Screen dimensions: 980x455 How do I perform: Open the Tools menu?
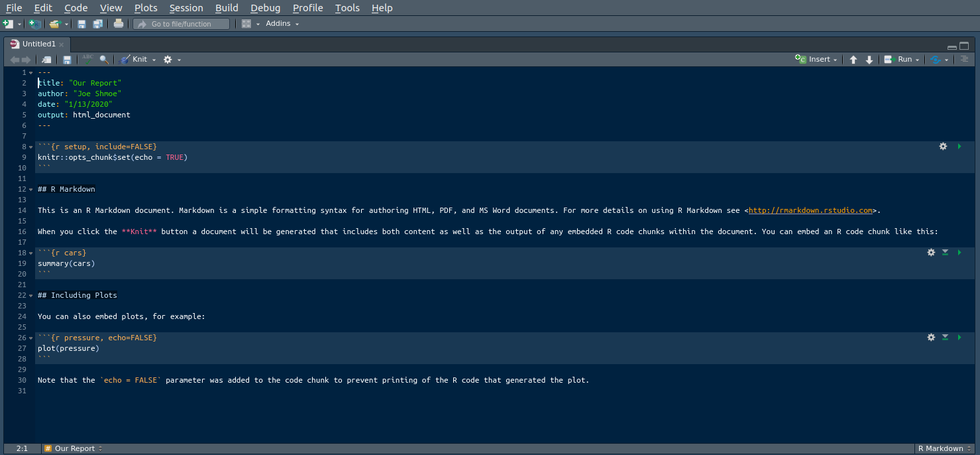(x=347, y=8)
